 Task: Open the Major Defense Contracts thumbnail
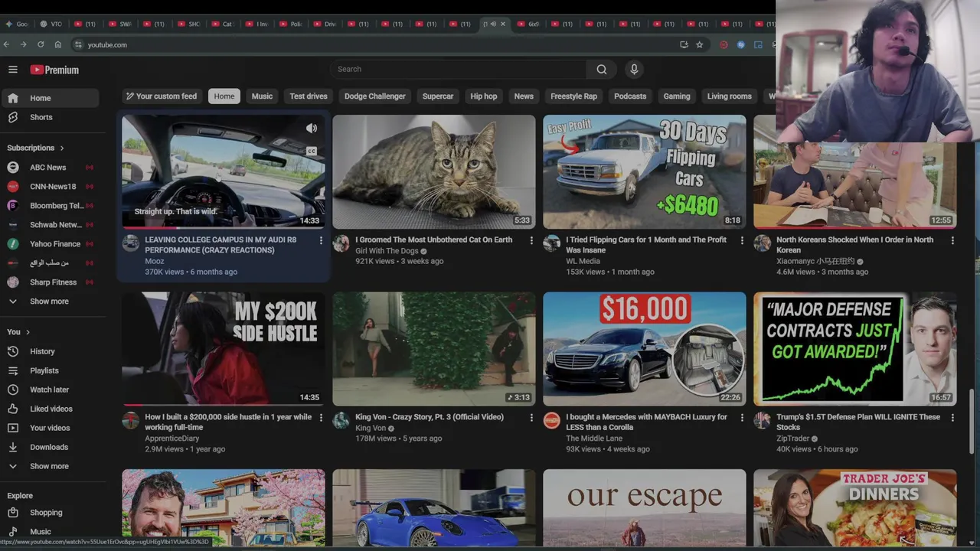click(x=855, y=349)
